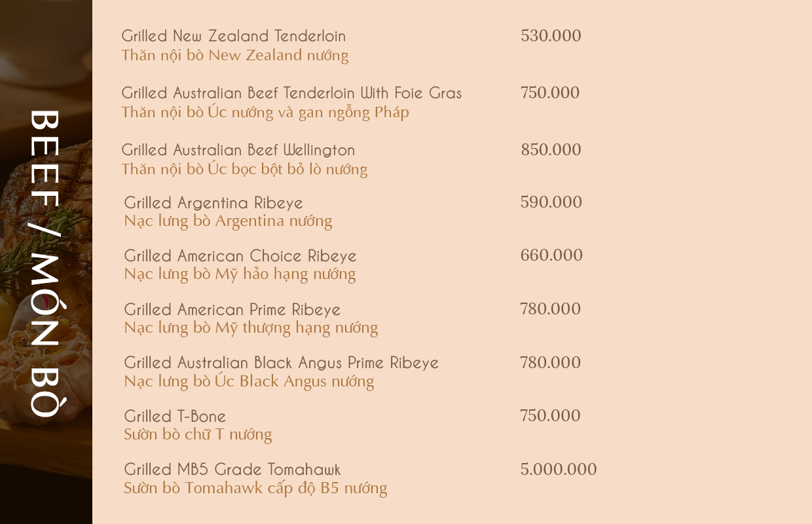The width and height of the screenshot is (812, 524).
Task: Select Grilled Australian Beef Wellington
Action: tap(238, 151)
